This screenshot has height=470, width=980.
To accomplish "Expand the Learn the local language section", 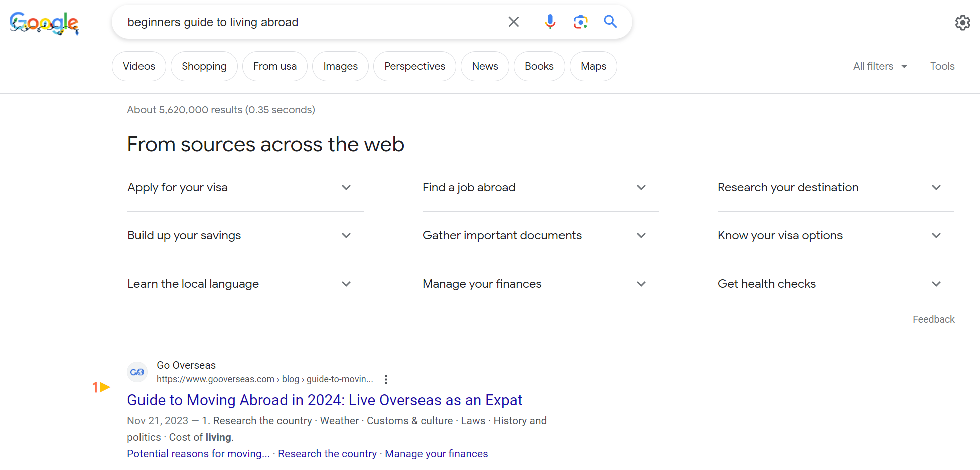I will [239, 284].
